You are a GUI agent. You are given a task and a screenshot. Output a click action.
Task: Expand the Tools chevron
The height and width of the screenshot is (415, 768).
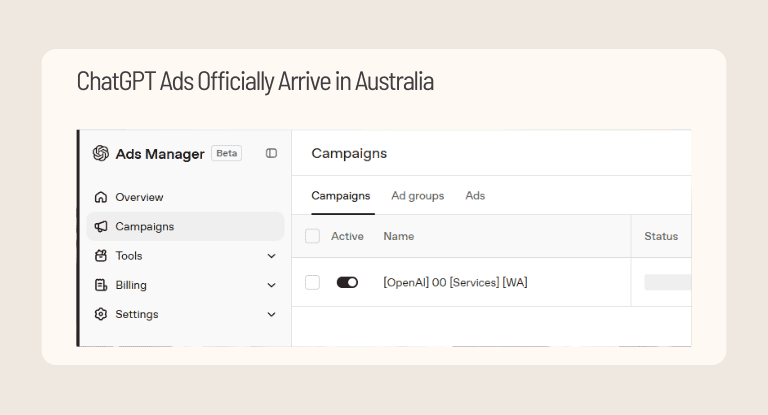click(x=271, y=256)
